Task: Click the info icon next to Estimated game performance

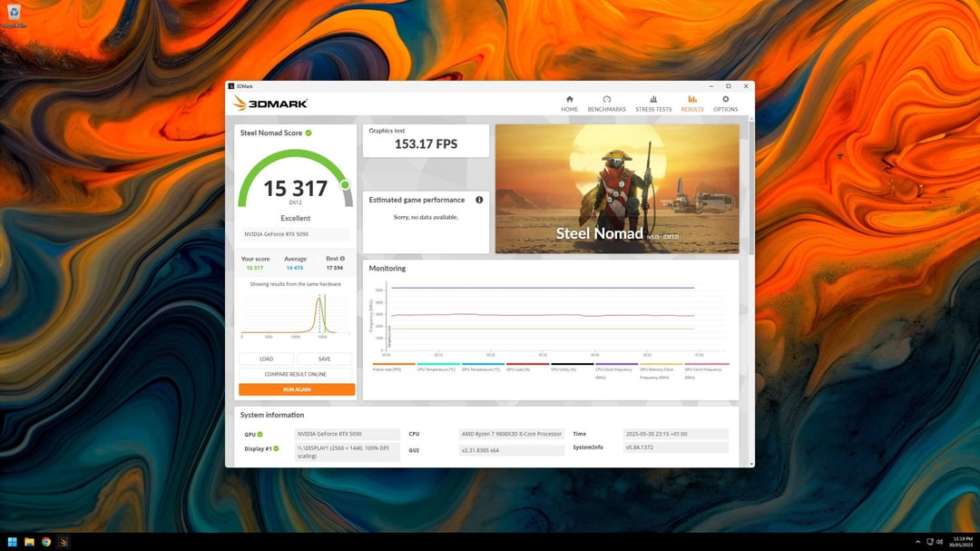Action: pyautogui.click(x=479, y=200)
